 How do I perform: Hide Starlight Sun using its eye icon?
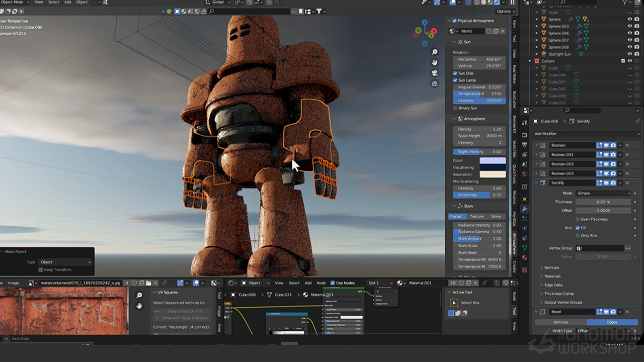[629, 54]
